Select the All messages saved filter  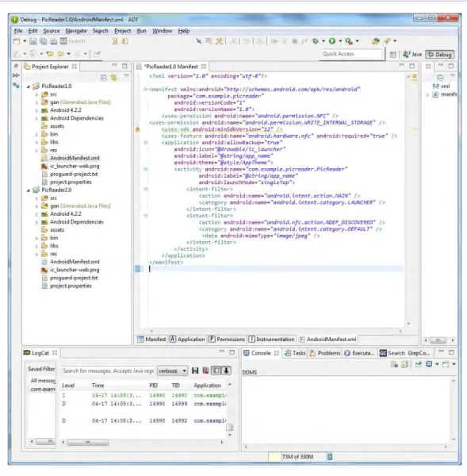pyautogui.click(x=43, y=381)
